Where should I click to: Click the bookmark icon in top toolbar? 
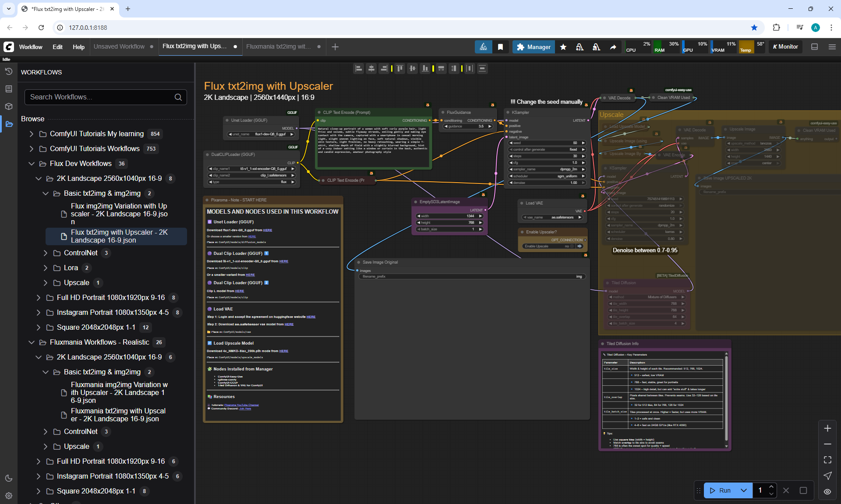[x=500, y=47]
